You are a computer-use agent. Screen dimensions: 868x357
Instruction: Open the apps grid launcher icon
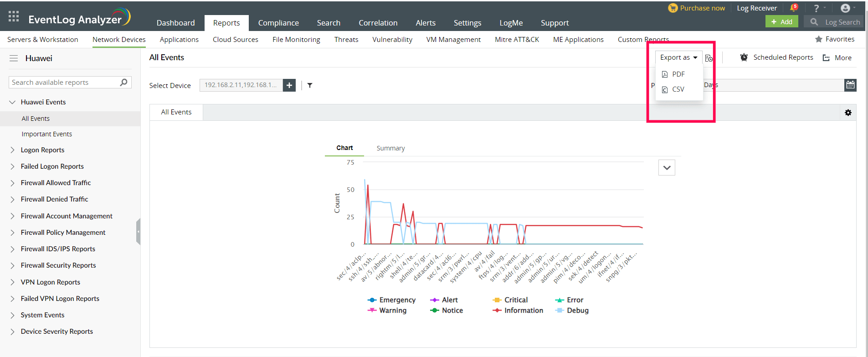[x=14, y=16]
